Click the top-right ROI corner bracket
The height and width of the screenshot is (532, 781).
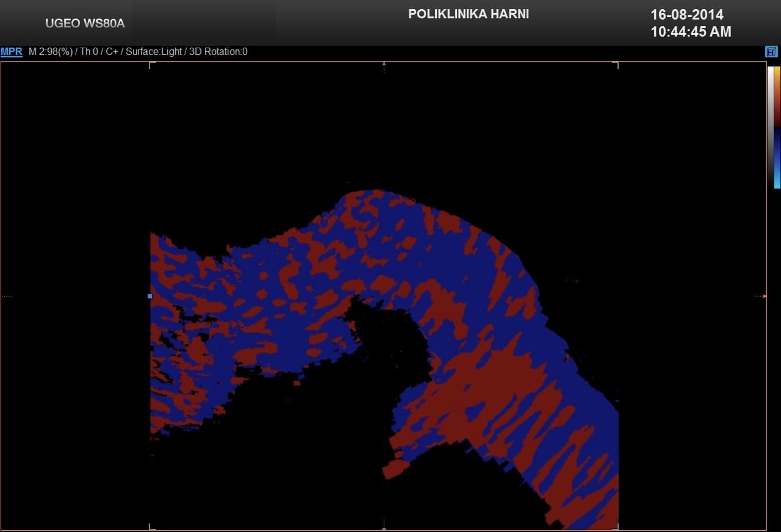pos(617,64)
